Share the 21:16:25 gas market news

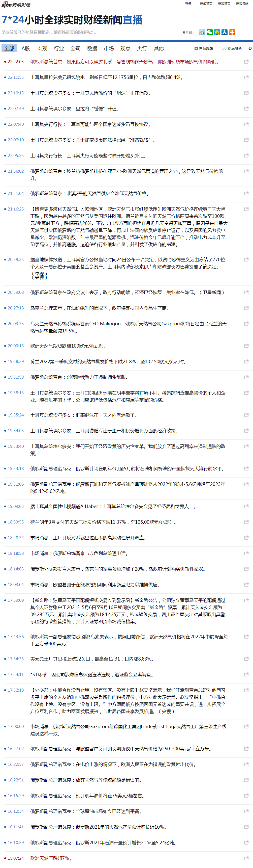point(246,209)
